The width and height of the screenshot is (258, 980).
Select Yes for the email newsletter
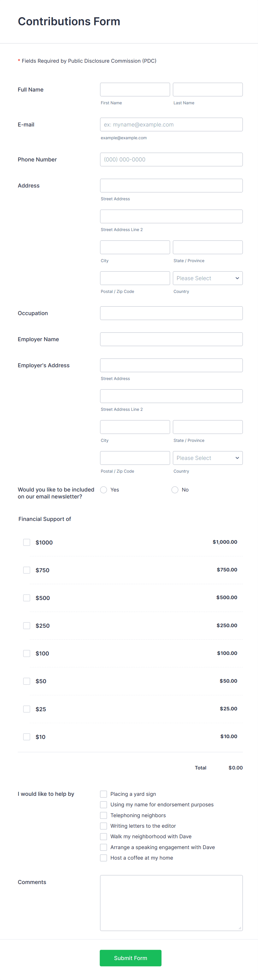103,490
